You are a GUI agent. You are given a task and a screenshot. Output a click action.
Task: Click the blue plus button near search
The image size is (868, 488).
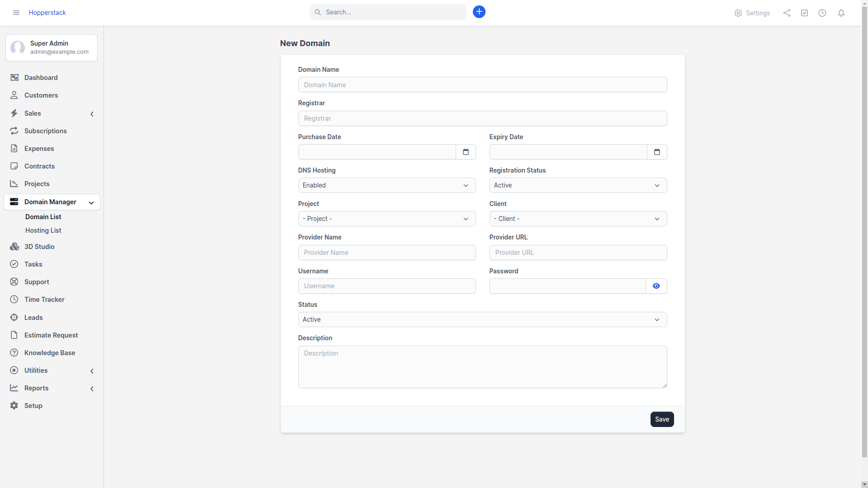tap(479, 12)
